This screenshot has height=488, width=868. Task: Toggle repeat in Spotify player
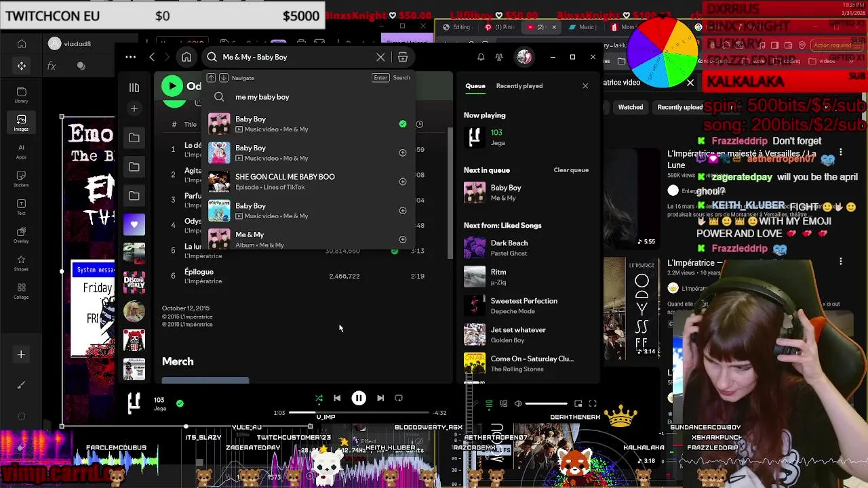coord(399,399)
